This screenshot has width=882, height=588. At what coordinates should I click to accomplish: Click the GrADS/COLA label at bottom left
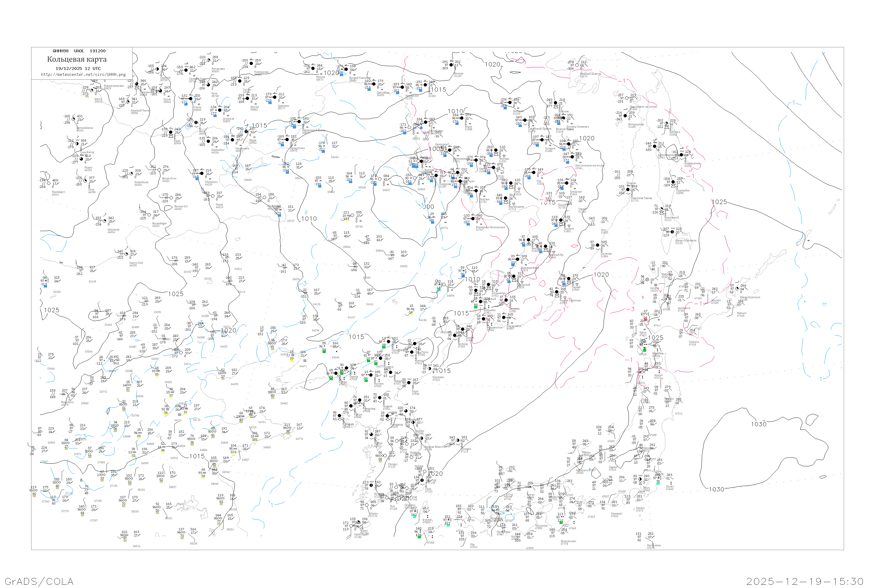[x=39, y=581]
